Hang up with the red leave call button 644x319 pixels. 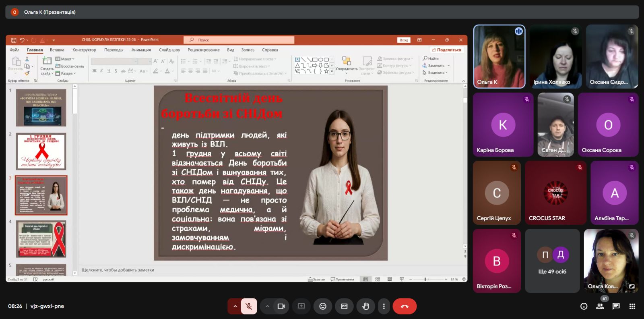point(405,307)
